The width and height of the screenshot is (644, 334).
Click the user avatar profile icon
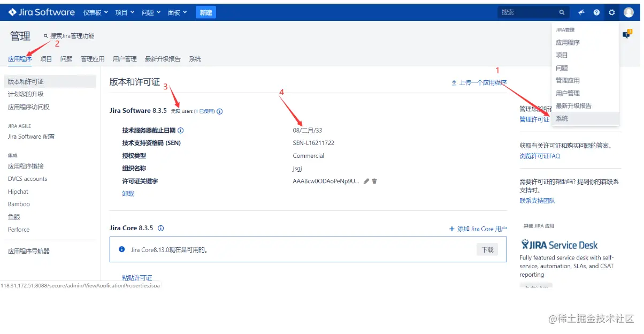pyautogui.click(x=628, y=12)
